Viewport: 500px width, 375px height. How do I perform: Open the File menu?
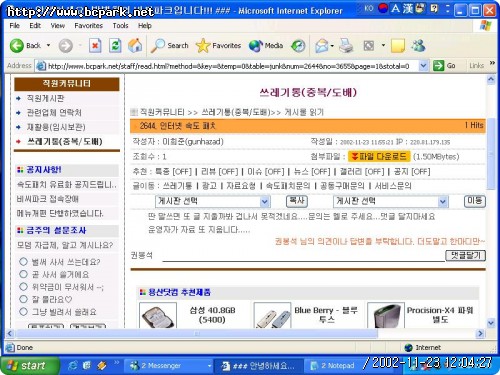pyautogui.click(x=14, y=25)
